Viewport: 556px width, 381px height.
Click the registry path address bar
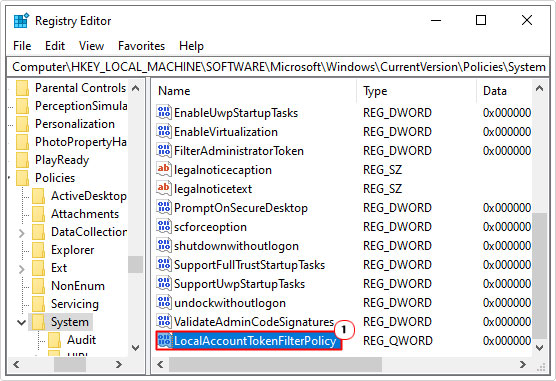pos(278,67)
